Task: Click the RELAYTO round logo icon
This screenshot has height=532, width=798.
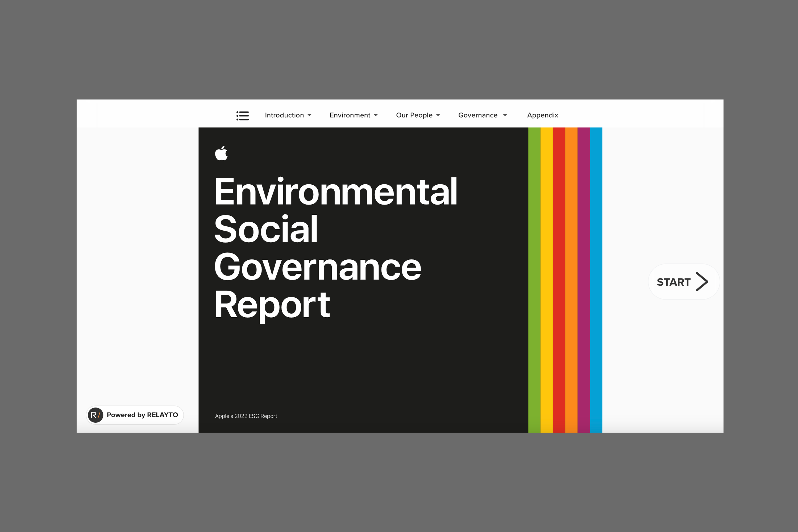Action: (95, 415)
